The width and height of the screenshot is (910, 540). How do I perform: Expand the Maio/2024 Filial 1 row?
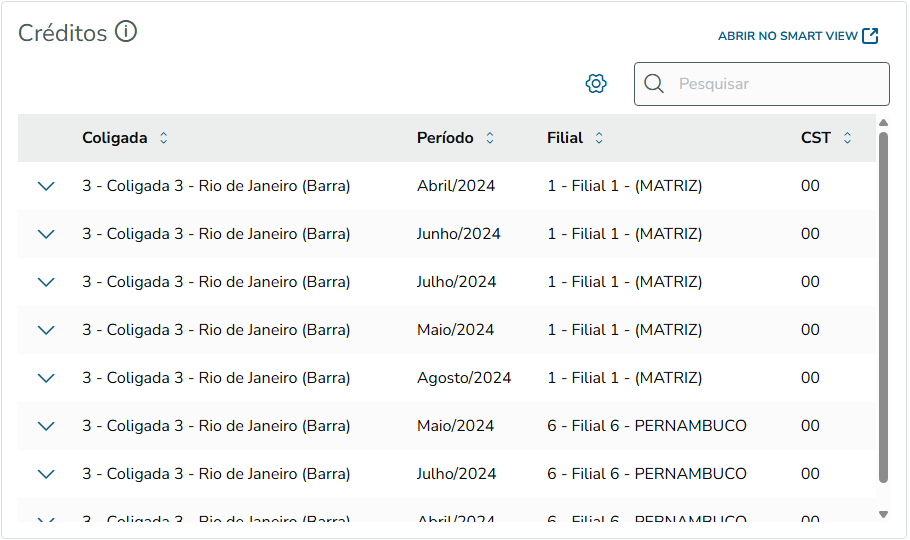click(45, 330)
